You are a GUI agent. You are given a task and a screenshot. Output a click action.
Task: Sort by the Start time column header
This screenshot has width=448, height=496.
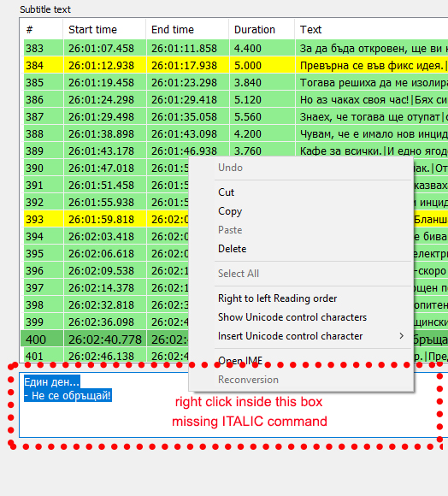click(104, 29)
